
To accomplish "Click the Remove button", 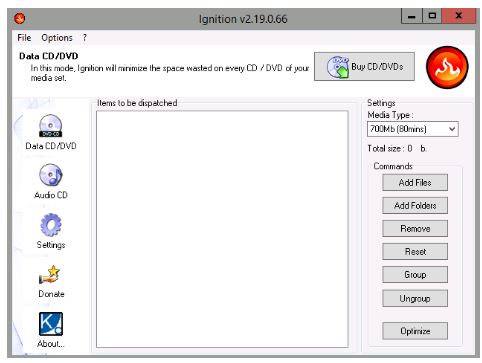I will 415,228.
